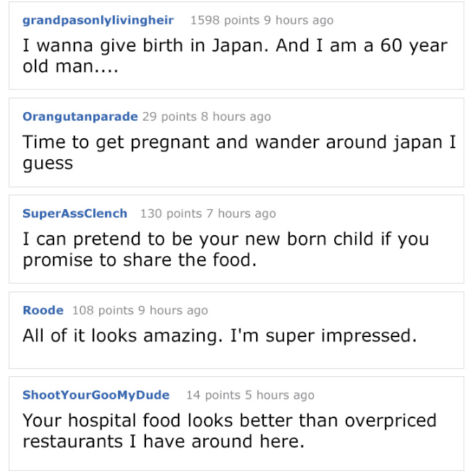The image size is (473, 476).
Task: Click the "give birth in Japan" comment text
Action: (x=235, y=57)
